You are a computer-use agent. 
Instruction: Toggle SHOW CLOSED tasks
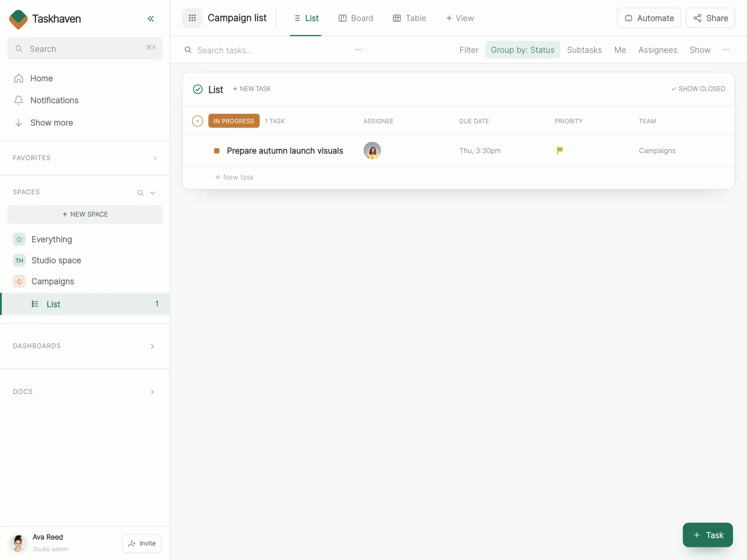[x=698, y=89]
